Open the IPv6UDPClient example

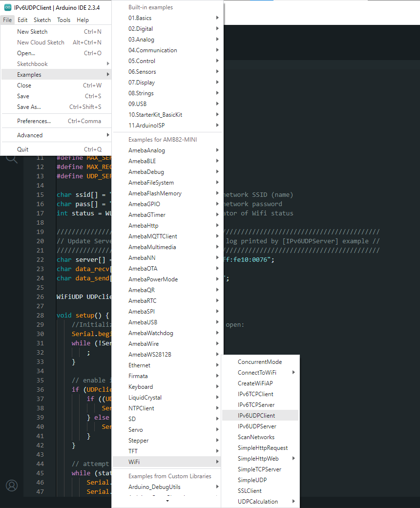256,416
